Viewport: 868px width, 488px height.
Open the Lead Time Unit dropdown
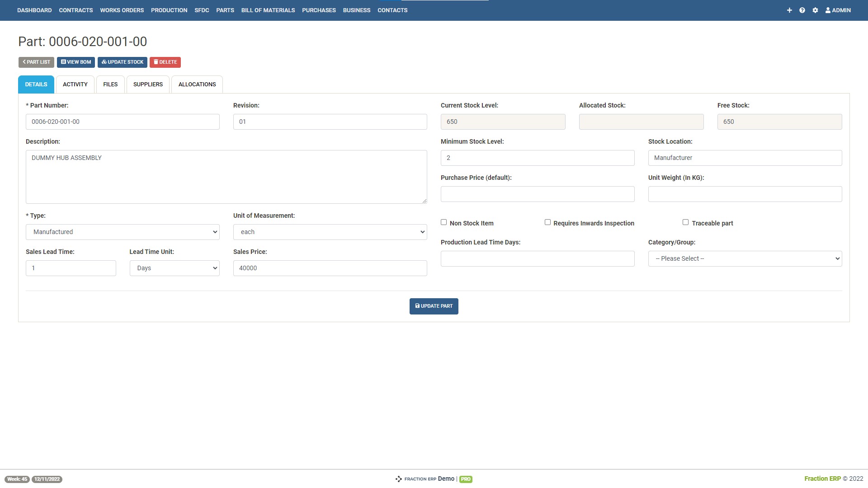pos(175,268)
